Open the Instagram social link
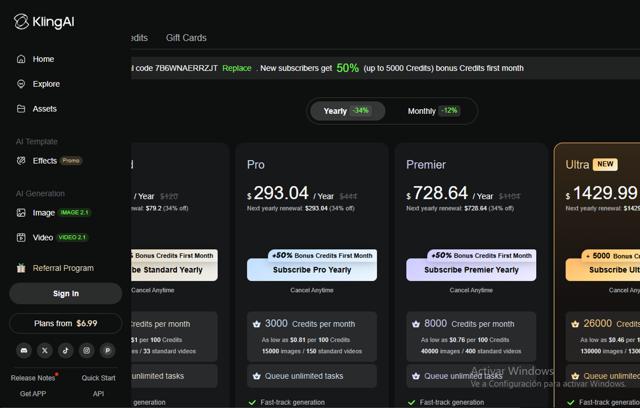 point(87,350)
